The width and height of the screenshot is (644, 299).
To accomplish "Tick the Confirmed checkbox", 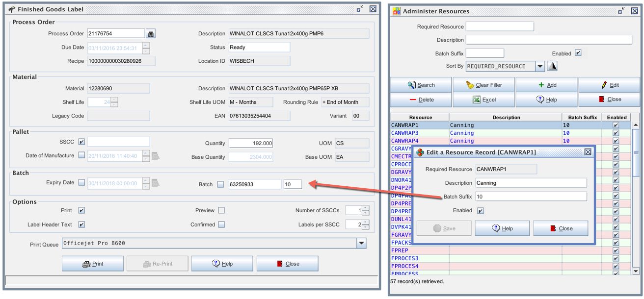I will click(x=221, y=224).
